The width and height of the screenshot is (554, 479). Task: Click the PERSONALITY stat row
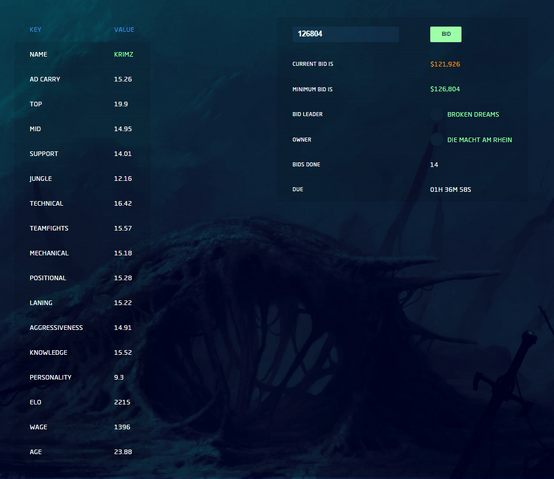pyautogui.click(x=82, y=377)
